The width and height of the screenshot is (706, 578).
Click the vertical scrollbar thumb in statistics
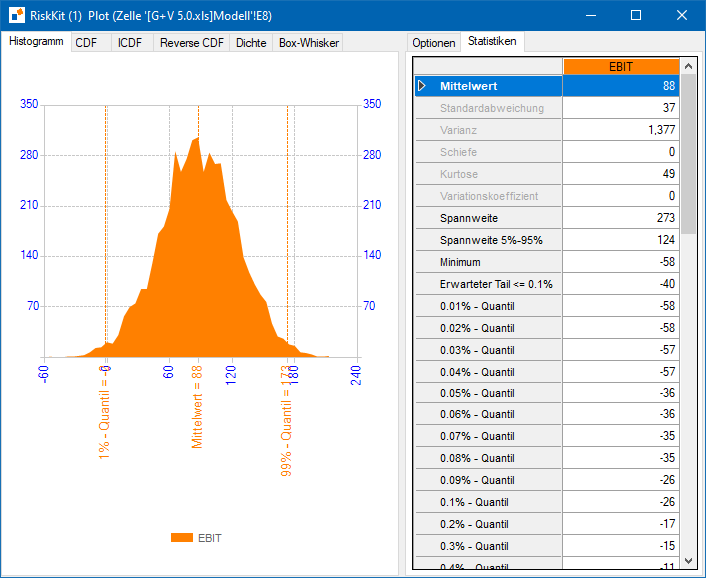(688, 154)
